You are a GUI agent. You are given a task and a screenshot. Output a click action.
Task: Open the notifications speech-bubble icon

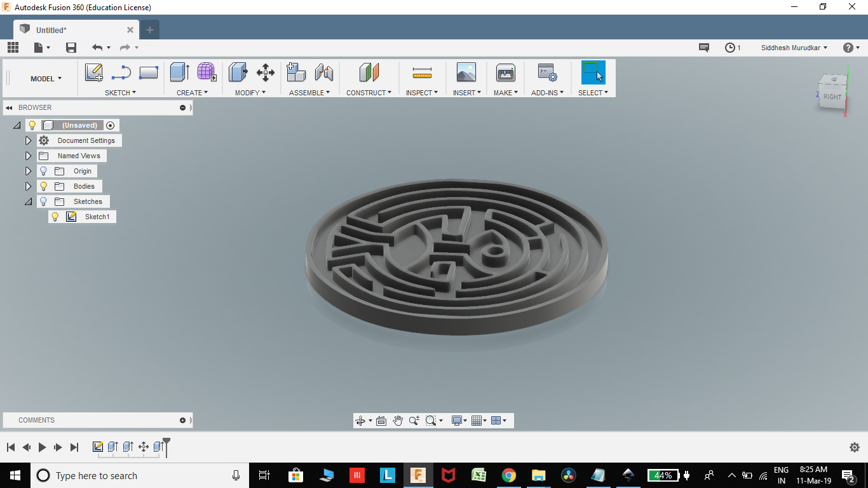(704, 48)
